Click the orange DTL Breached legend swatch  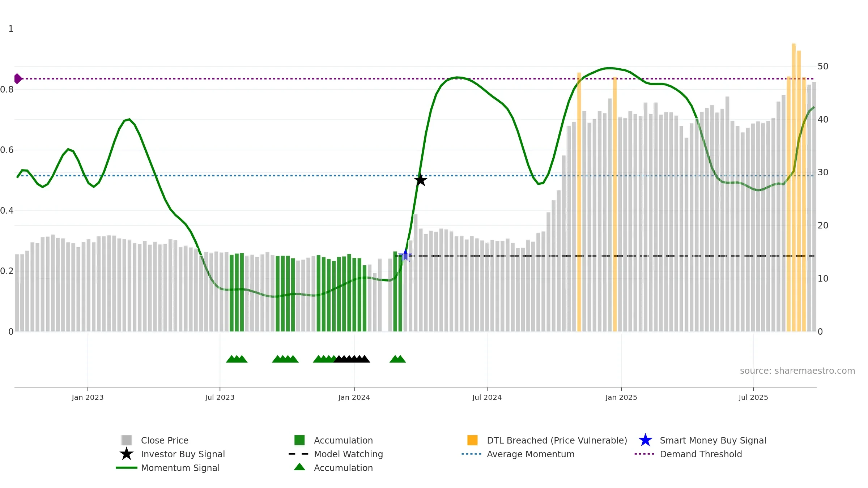click(x=472, y=440)
